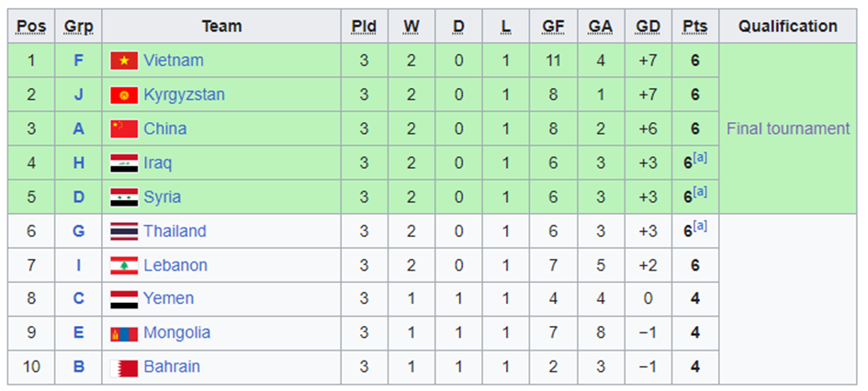Click the Iraq flag icon
This screenshot has width=868, height=391.
124,163
